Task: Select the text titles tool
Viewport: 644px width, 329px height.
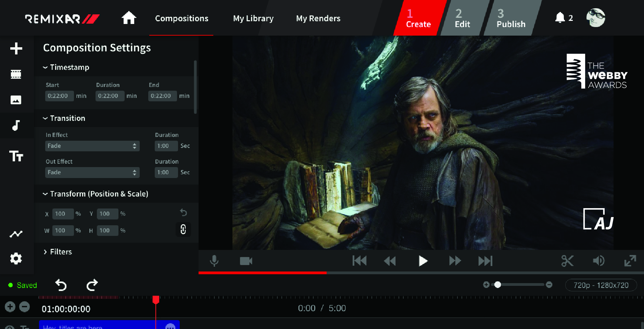Action: click(x=16, y=156)
